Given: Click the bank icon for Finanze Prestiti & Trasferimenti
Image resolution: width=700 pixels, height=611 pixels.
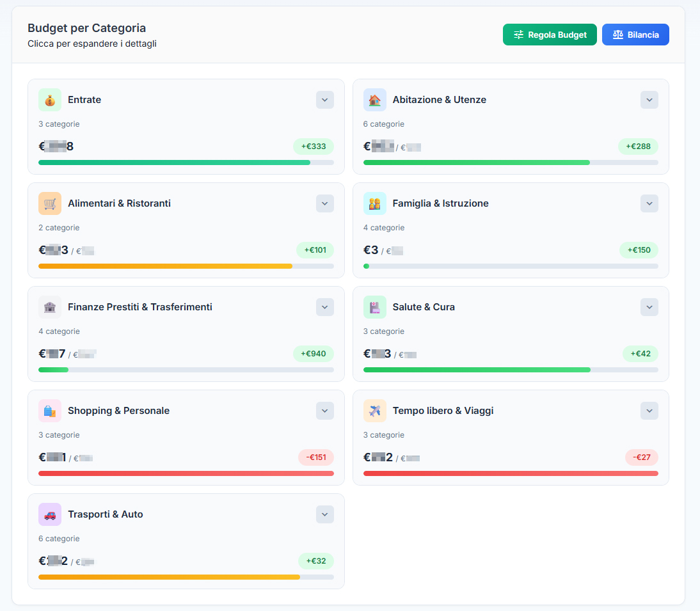Looking at the screenshot, I should pyautogui.click(x=50, y=307).
